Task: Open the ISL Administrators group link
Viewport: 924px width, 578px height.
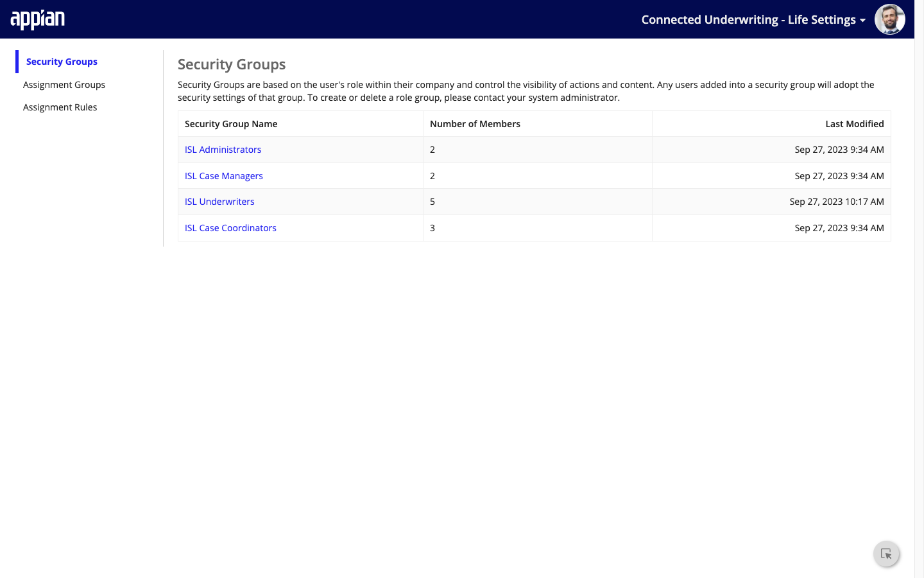Action: (223, 150)
